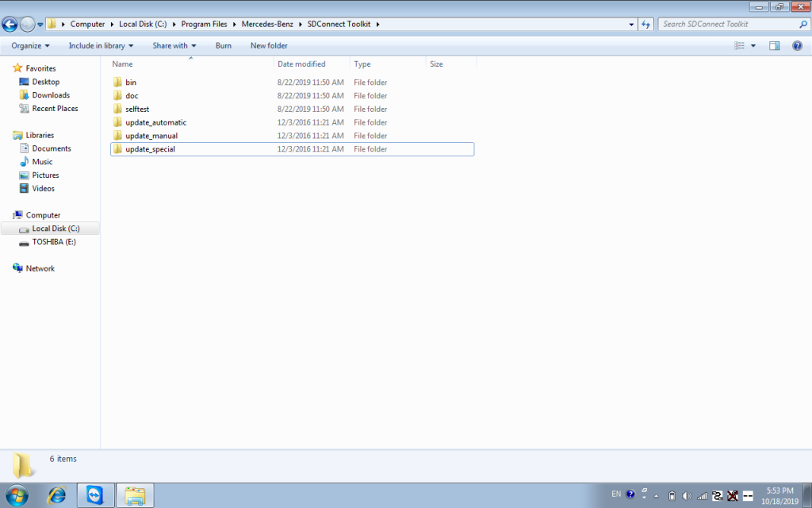Open the Music library
This screenshot has width=812, height=508.
[42, 162]
